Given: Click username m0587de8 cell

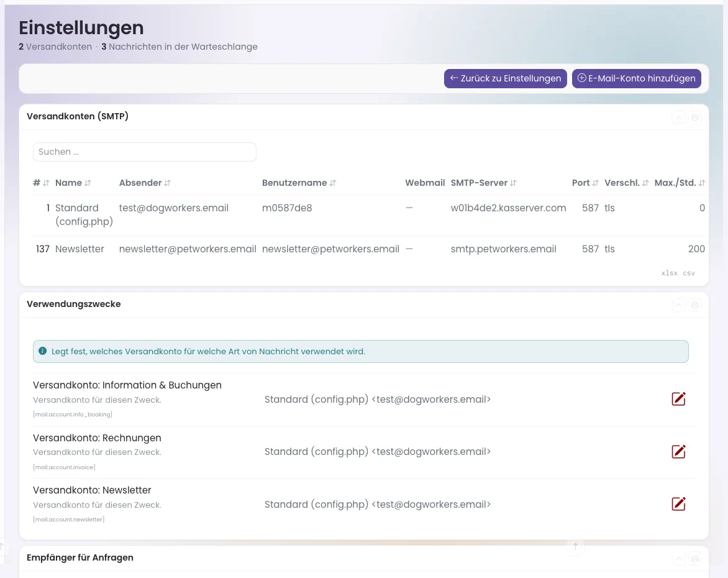Looking at the screenshot, I should 287,208.
